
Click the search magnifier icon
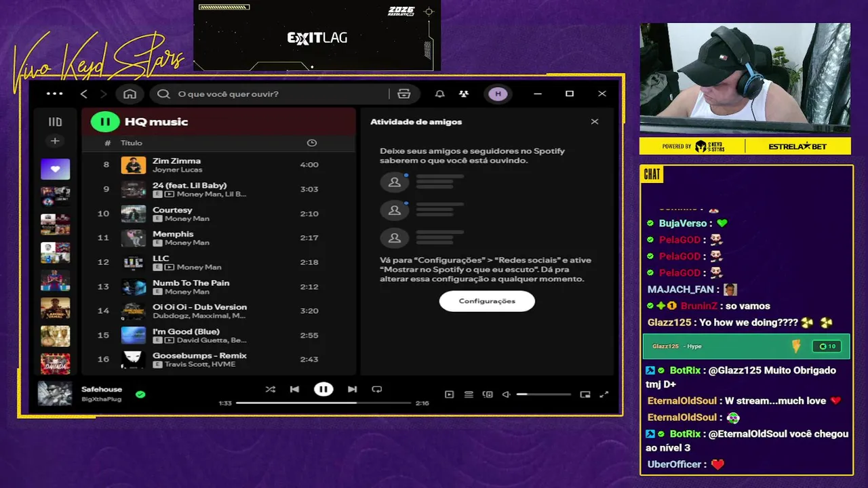163,94
